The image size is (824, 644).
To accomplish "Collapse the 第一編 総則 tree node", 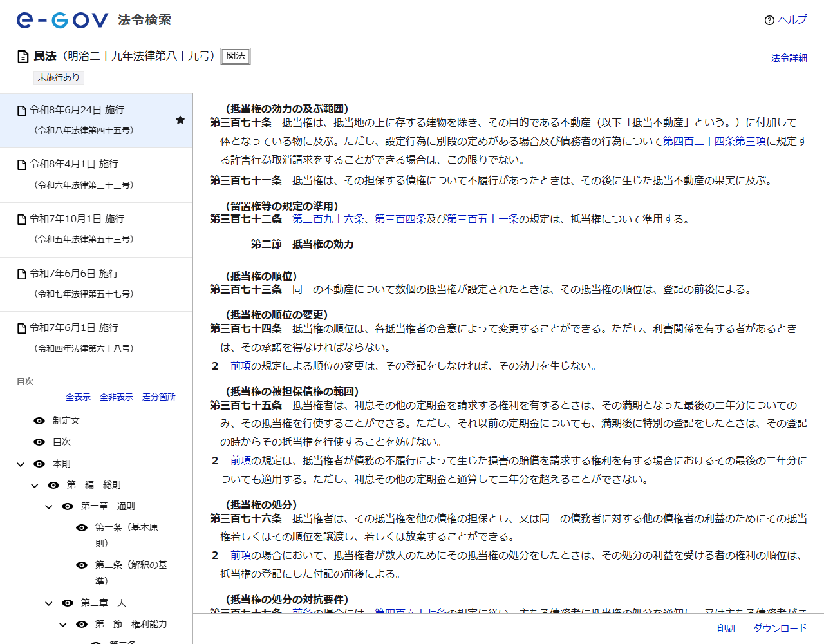I will [35, 486].
